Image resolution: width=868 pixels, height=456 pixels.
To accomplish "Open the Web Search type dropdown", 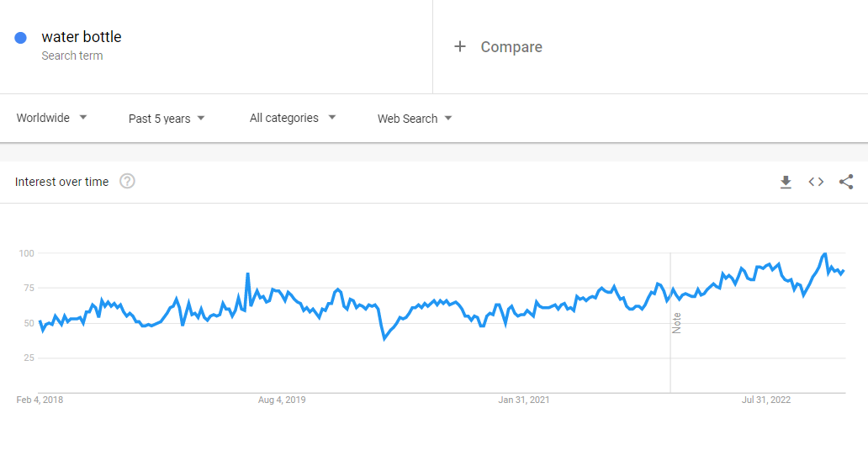I will [x=415, y=119].
